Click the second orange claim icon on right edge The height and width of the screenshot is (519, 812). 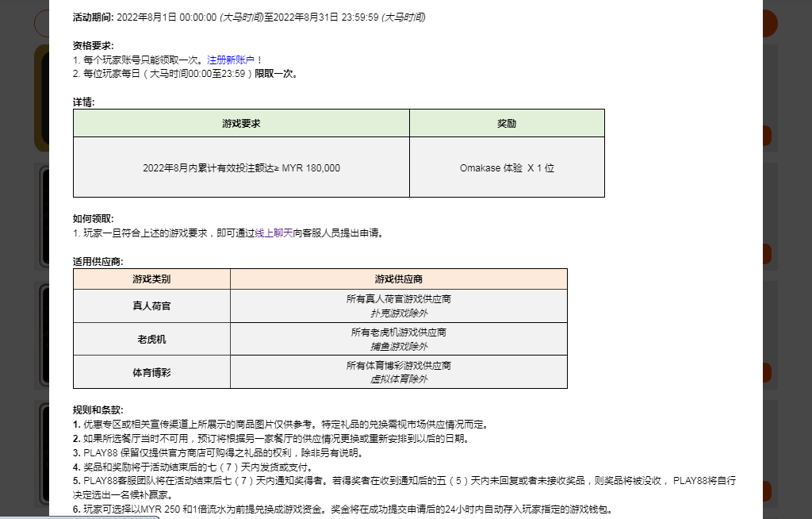point(768,135)
